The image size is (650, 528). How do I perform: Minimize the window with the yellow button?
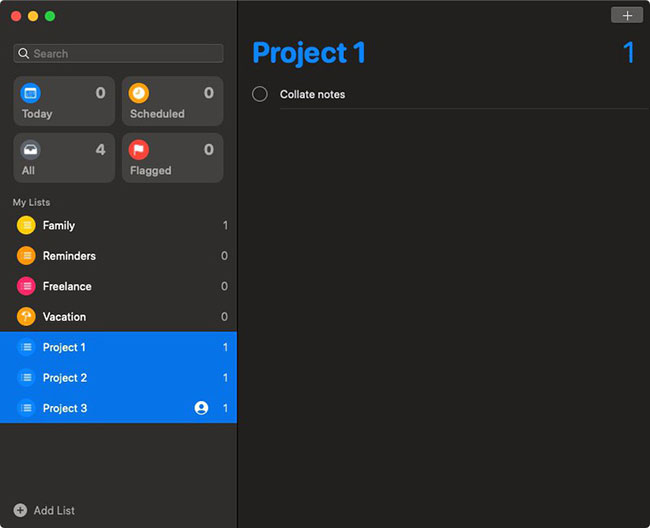33,16
